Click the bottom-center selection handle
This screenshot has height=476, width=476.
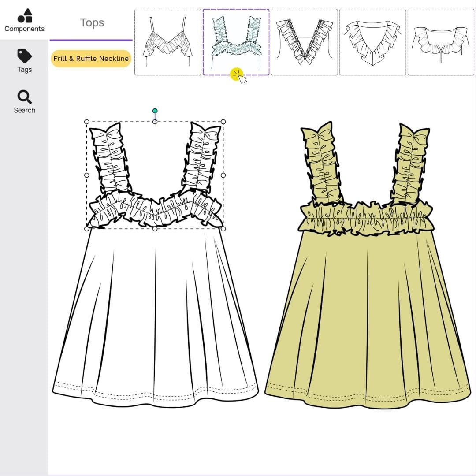155,229
